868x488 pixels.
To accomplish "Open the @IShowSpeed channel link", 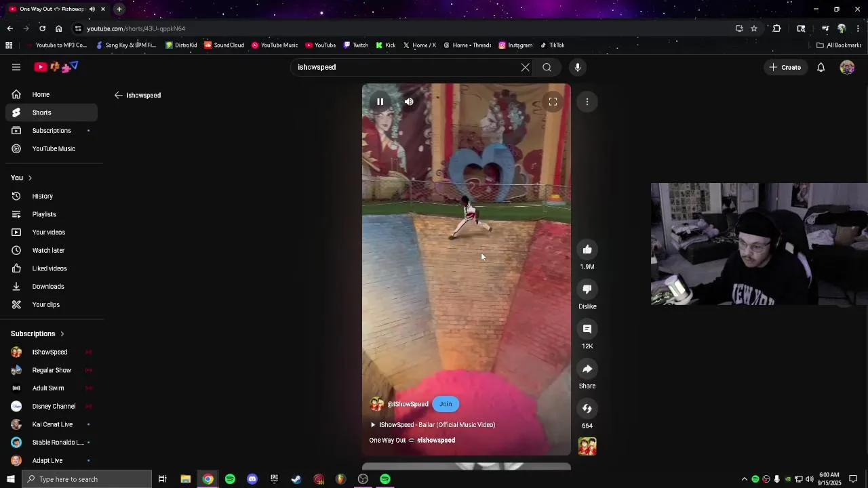I will pyautogui.click(x=408, y=404).
